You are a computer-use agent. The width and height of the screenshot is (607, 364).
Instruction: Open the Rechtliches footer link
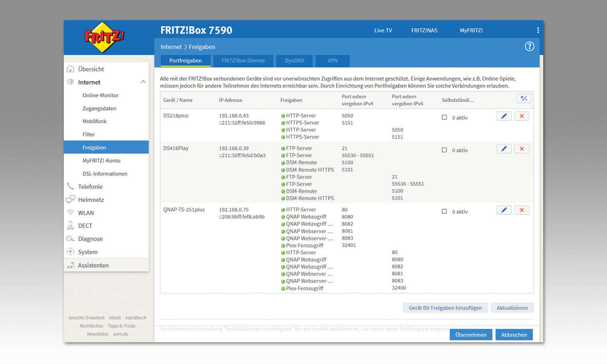pyautogui.click(x=92, y=326)
